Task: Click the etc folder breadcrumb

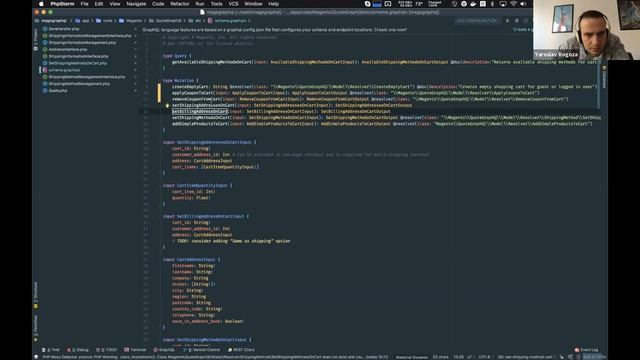Action: point(195,20)
